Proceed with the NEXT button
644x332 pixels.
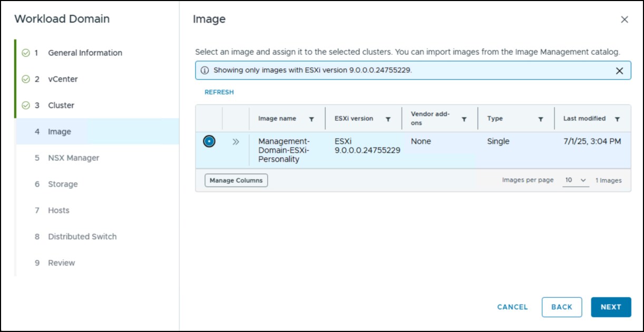611,307
